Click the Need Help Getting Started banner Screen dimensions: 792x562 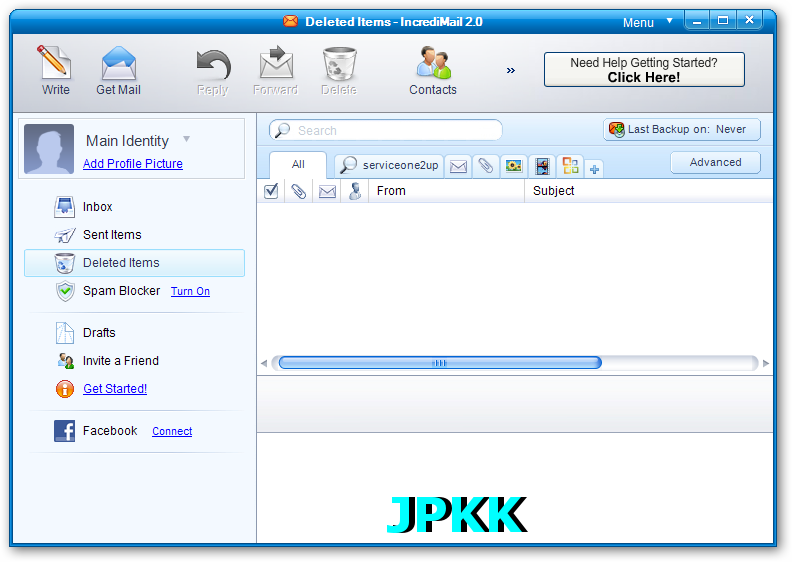(x=644, y=70)
